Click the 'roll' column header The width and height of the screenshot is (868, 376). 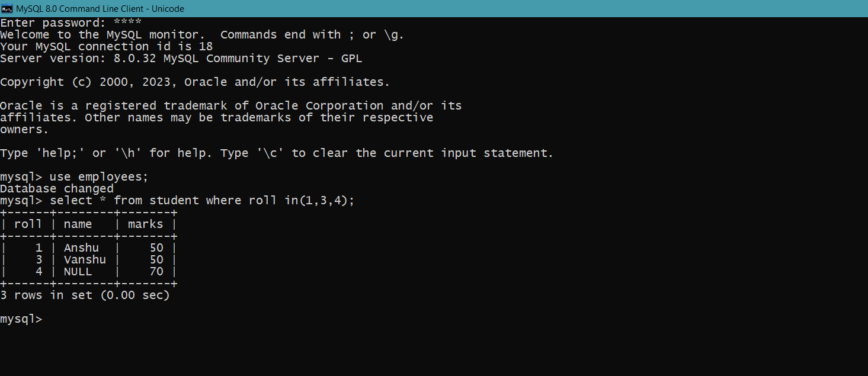(x=28, y=224)
